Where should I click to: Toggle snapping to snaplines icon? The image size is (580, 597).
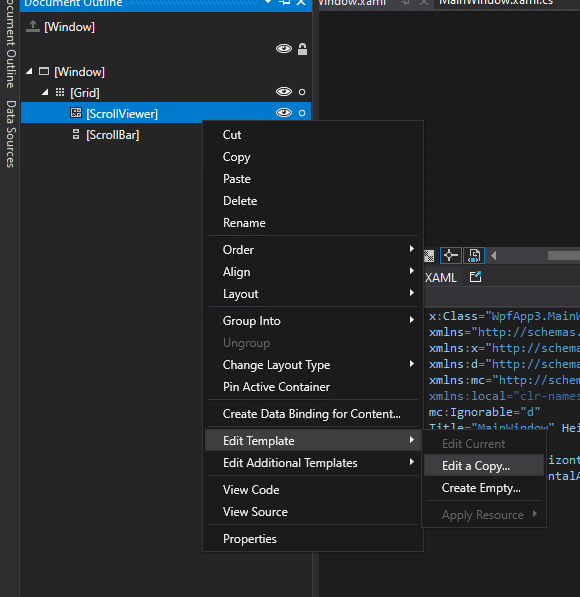(x=451, y=255)
